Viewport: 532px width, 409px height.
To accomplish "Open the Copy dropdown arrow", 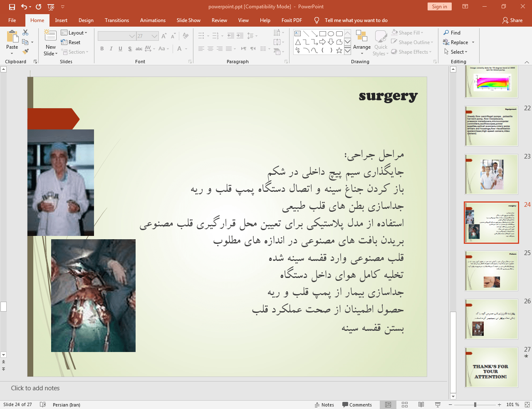I will click(32, 42).
